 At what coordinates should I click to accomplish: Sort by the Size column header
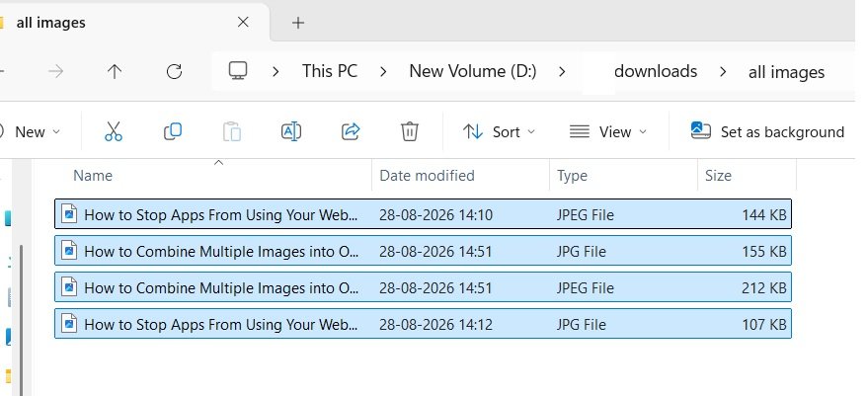[x=718, y=176]
